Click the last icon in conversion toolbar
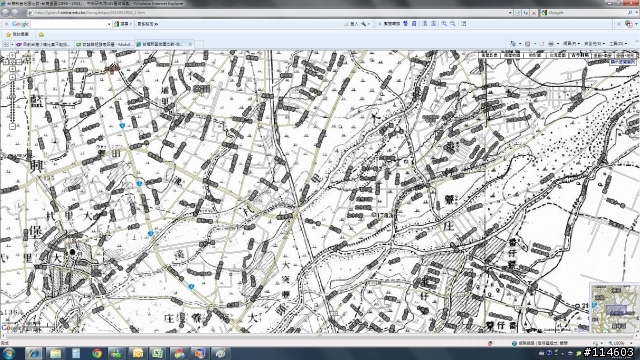Viewport: 640px width, 360px height. click(x=464, y=24)
